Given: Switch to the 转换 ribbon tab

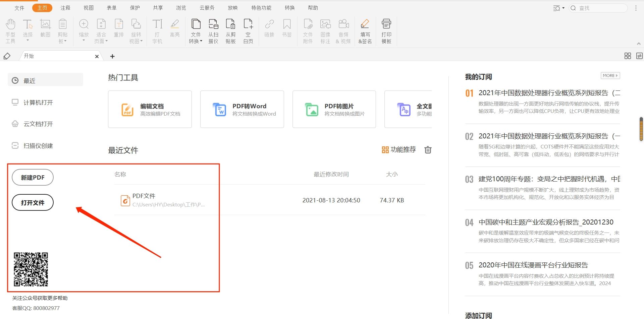Looking at the screenshot, I should [x=289, y=7].
